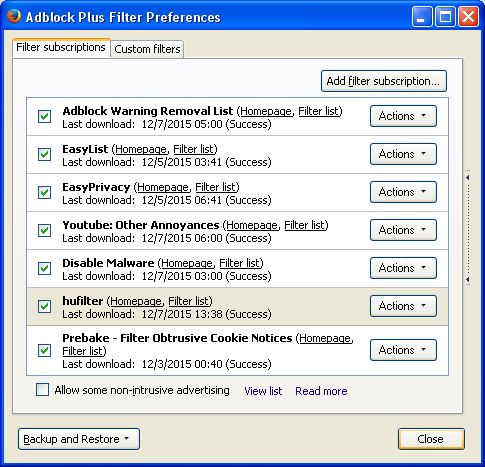Close window using red X icon
The height and width of the screenshot is (467, 485).
coord(468,16)
